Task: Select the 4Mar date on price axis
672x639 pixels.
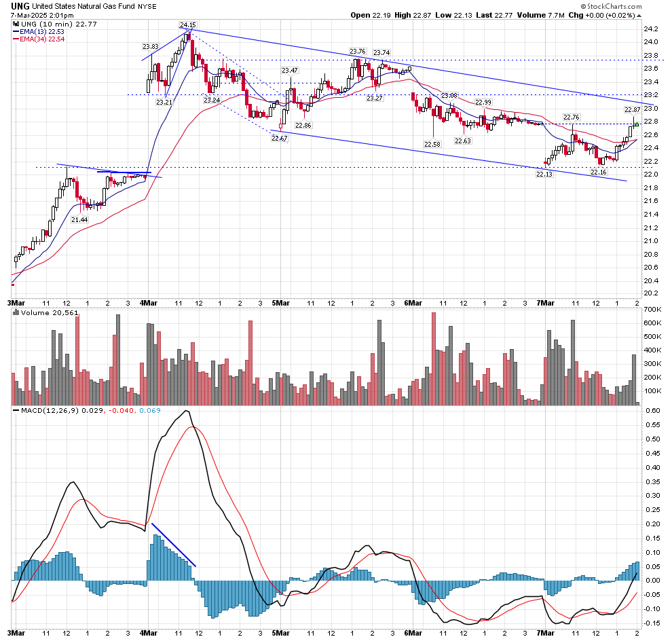Action: [x=148, y=302]
